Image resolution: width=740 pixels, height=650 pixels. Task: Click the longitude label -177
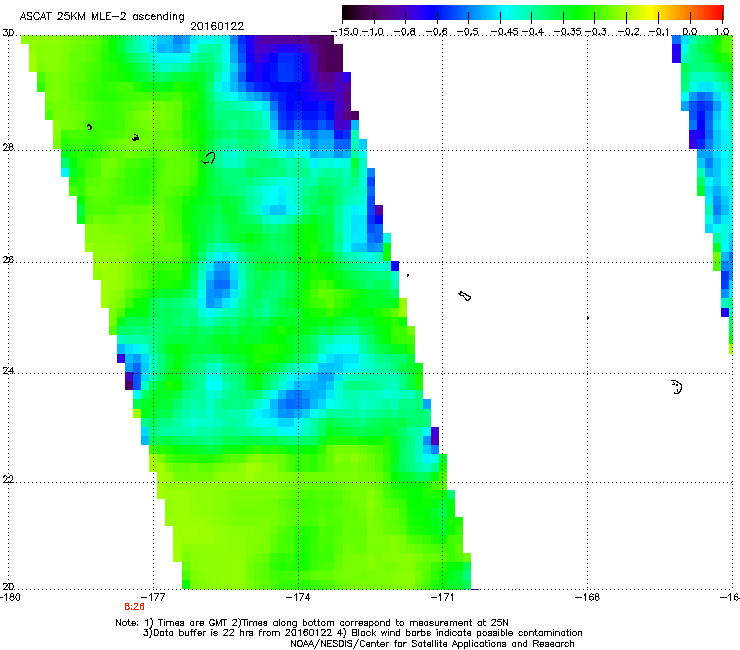(x=153, y=597)
